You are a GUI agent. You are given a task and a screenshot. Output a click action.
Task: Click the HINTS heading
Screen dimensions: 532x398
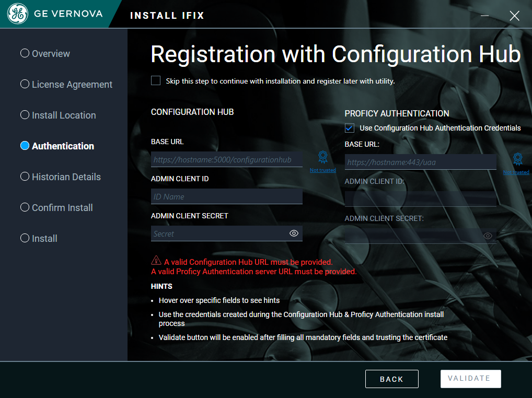(x=161, y=286)
